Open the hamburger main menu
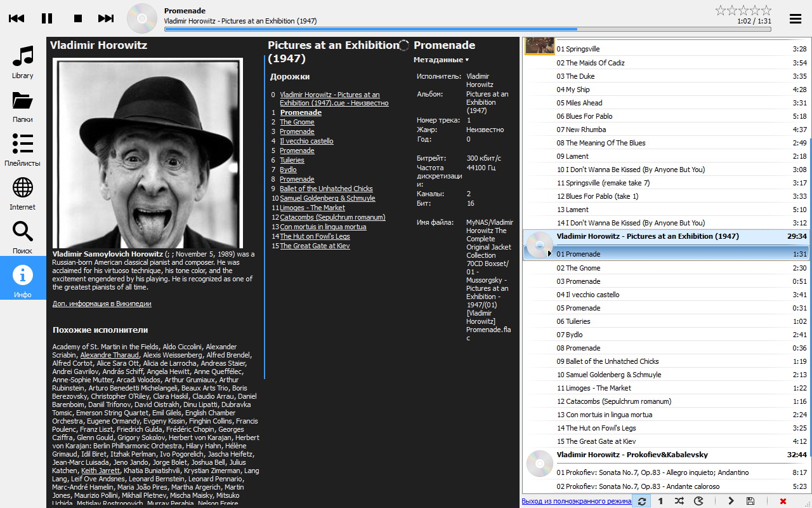Viewport: 812px width, 508px height. [796, 18]
